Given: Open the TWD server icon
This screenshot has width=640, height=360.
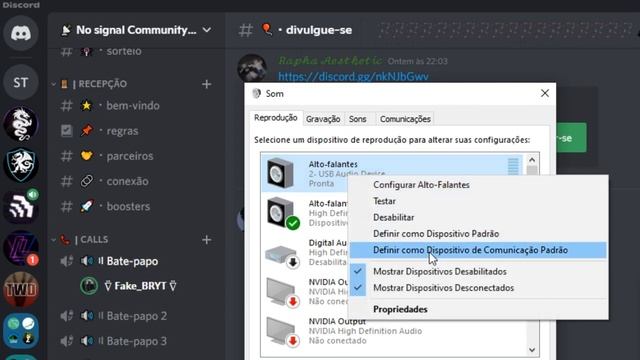Looking at the screenshot, I should point(21,289).
